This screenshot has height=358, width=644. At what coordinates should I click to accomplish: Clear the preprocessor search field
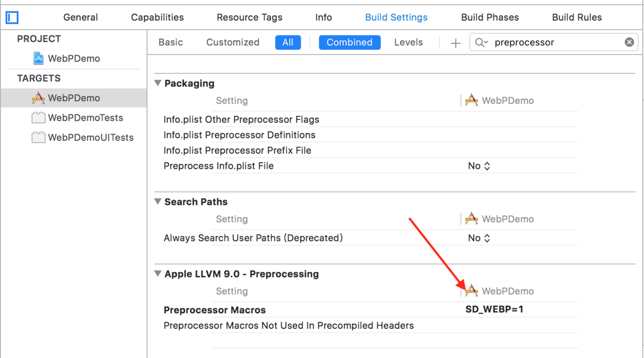click(x=629, y=43)
